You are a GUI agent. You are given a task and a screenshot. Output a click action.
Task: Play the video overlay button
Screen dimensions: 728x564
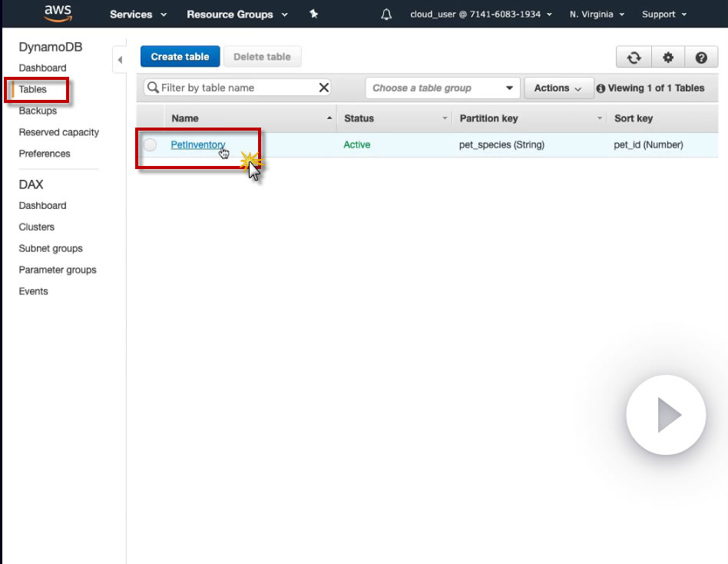667,415
